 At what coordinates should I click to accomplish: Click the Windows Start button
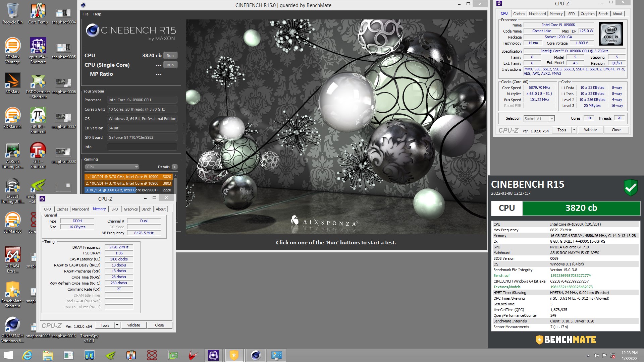pyautogui.click(x=8, y=355)
